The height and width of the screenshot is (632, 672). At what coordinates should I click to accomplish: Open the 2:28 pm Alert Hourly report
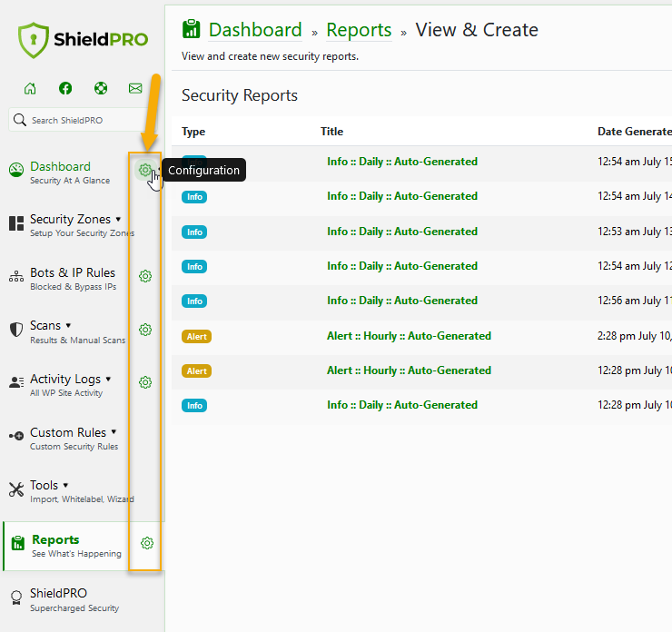pyautogui.click(x=409, y=336)
